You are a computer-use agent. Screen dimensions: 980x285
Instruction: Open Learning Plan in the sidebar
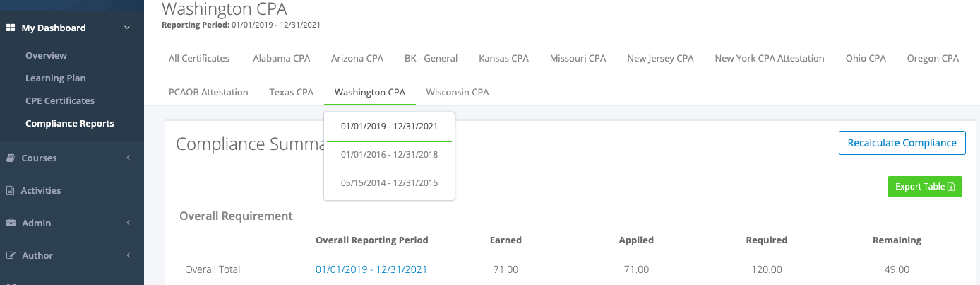(55, 78)
